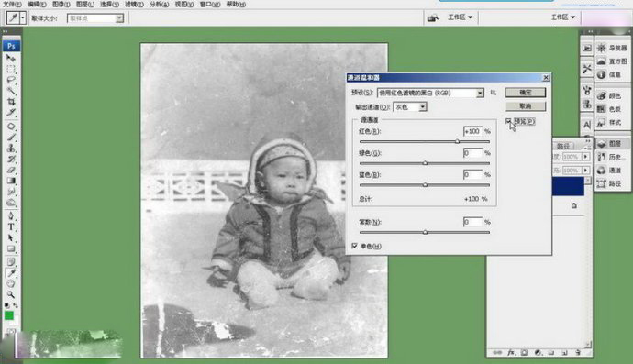Select the Crop tool in toolbox
Viewport: 633px width, 364px height.
click(11, 101)
